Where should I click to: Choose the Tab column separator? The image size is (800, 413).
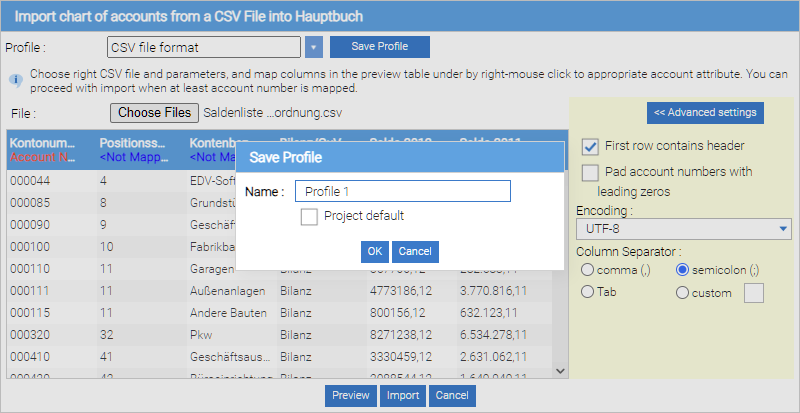[x=588, y=293]
